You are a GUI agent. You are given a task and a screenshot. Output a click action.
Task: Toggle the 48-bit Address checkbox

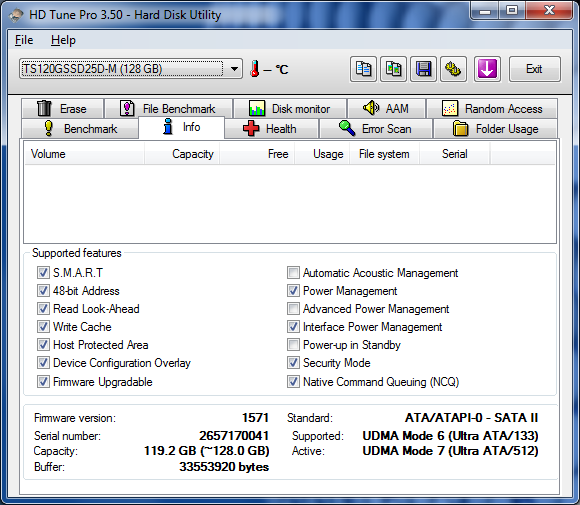click(x=43, y=291)
